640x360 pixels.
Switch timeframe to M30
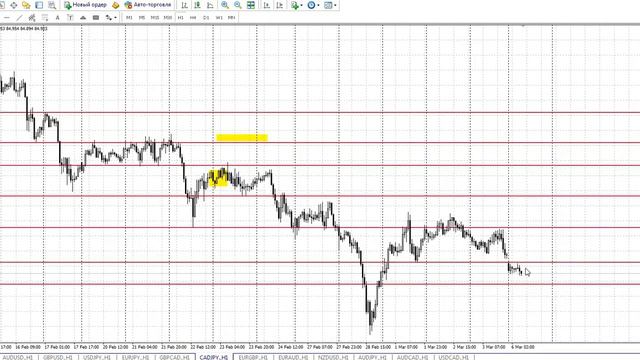[167, 18]
